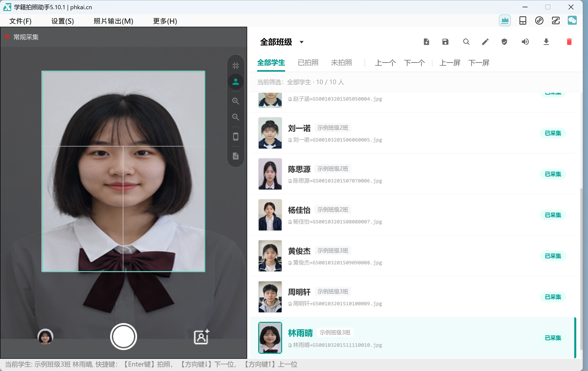Screen dimensions: 588x371
Task: Click filename 赵子涵+G500103201505050004.jpg
Action: (337, 99)
